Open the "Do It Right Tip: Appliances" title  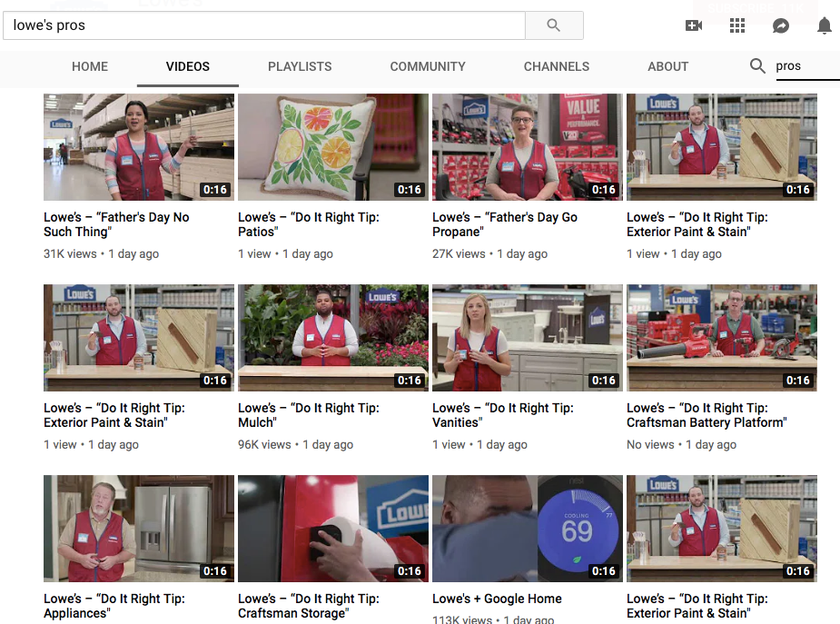coord(114,606)
